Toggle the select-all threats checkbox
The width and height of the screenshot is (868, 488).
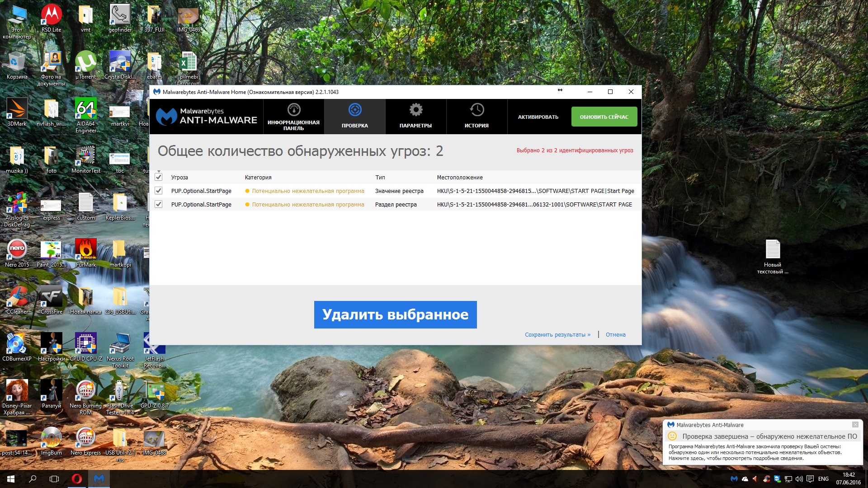point(159,177)
